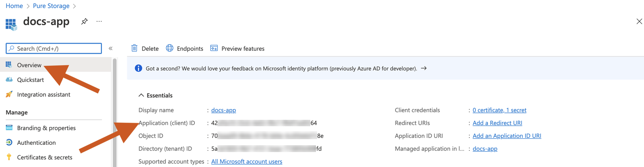Click the Search input field
The image size is (644, 167).
point(56,48)
